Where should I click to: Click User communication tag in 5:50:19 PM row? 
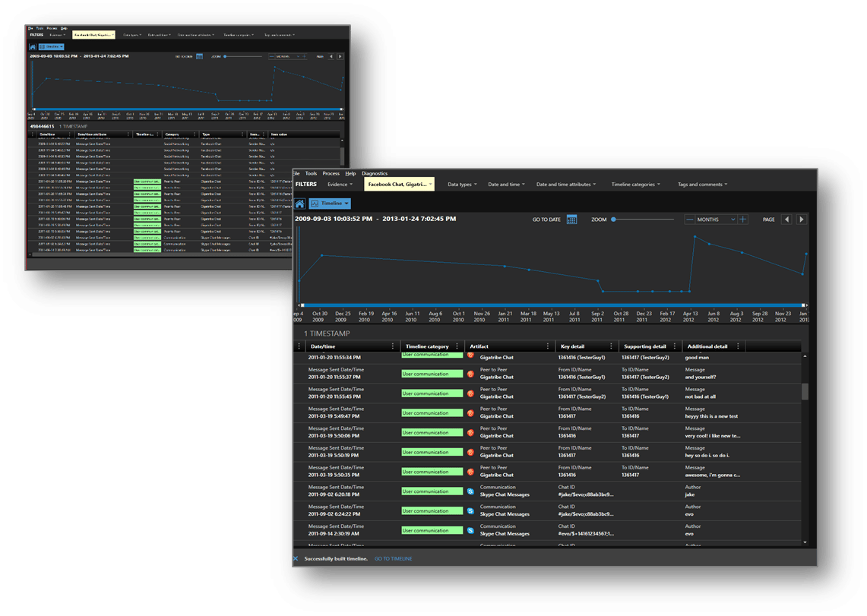pos(432,452)
